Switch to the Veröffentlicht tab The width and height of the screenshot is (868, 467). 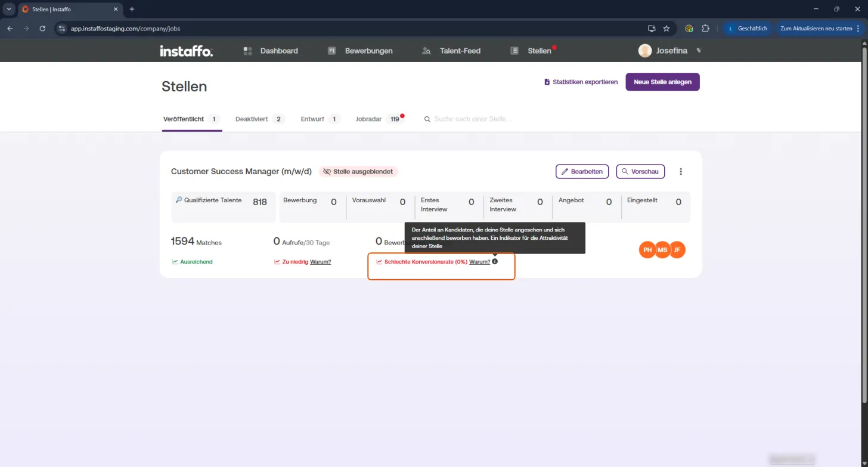(x=191, y=119)
